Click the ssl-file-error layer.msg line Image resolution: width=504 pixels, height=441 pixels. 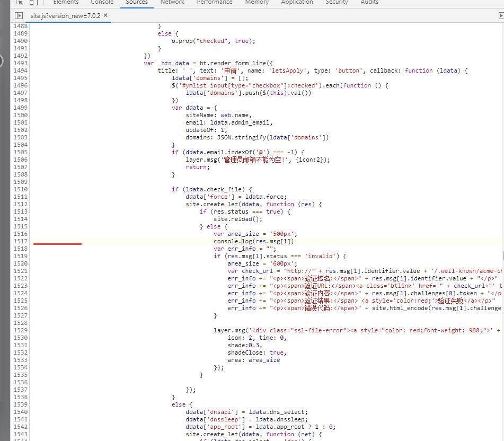pyautogui.click(x=357, y=330)
